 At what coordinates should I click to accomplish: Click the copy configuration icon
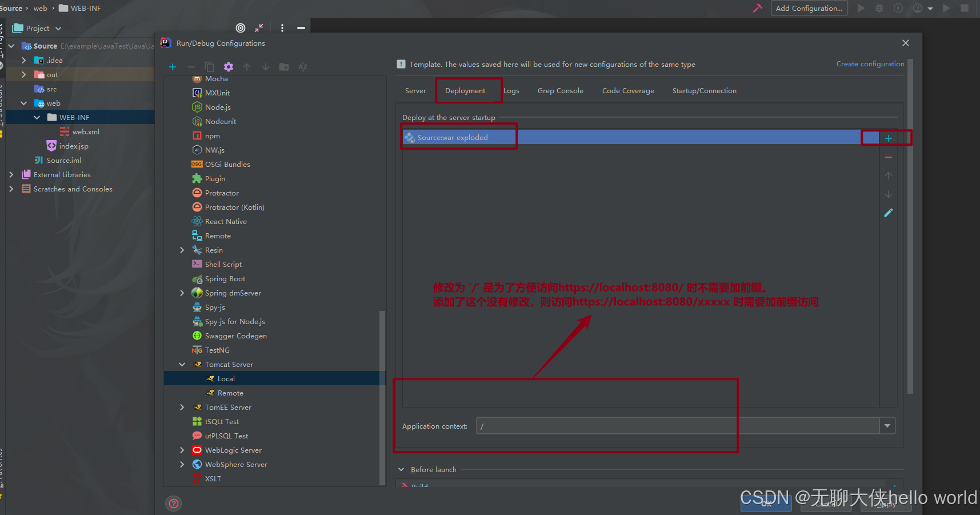pos(210,67)
